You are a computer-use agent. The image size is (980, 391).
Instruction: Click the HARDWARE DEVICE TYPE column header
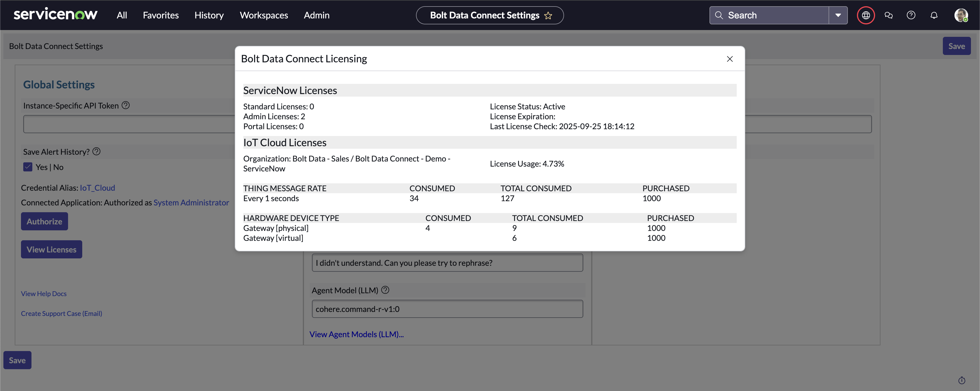pos(291,218)
